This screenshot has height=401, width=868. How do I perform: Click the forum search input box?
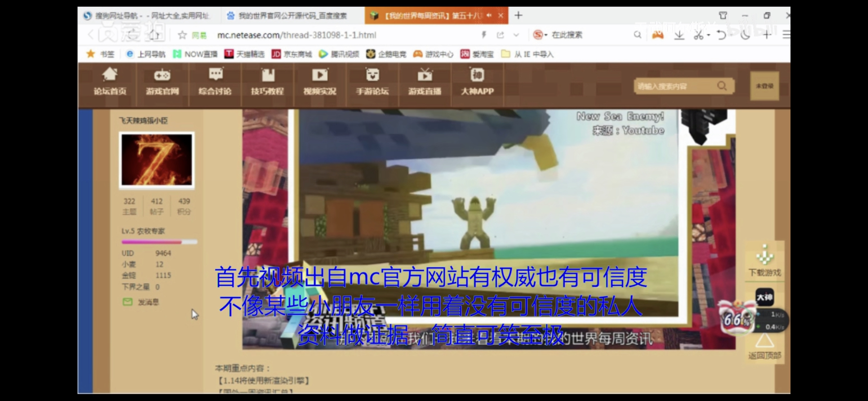coord(676,86)
